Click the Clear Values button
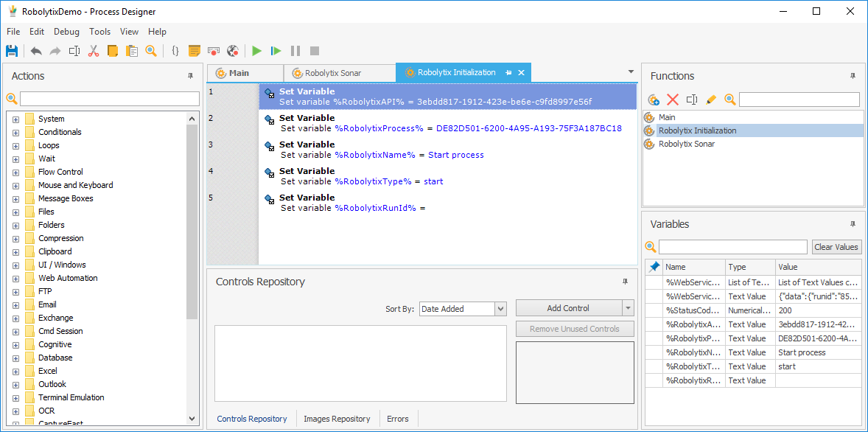The height and width of the screenshot is (432, 868). pos(836,247)
